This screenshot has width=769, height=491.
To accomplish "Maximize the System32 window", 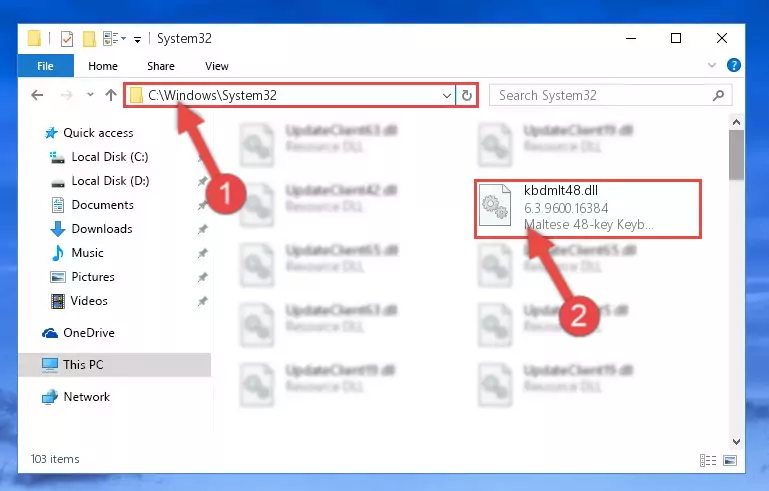I will 676,38.
